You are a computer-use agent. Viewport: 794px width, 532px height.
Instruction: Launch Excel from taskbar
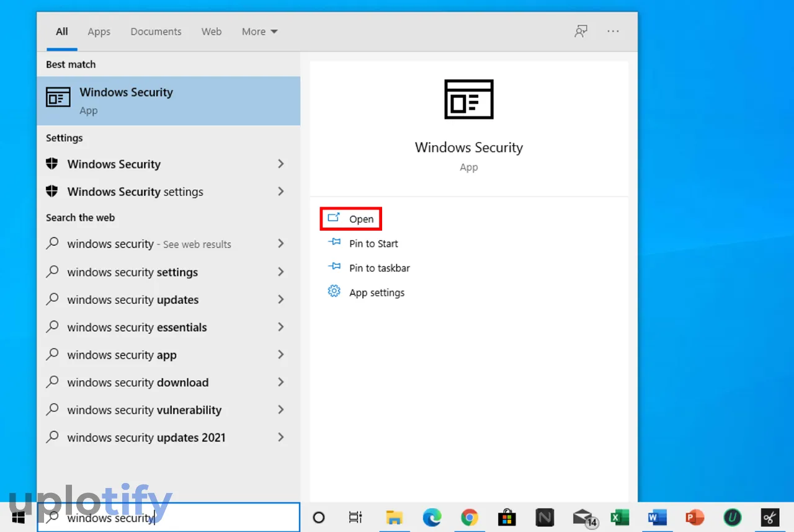click(x=620, y=517)
